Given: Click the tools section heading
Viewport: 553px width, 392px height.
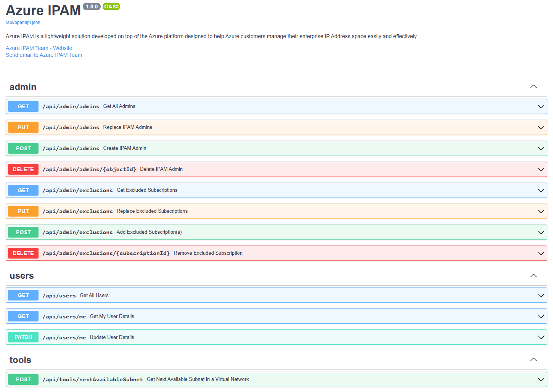Looking at the screenshot, I should coord(20,360).
